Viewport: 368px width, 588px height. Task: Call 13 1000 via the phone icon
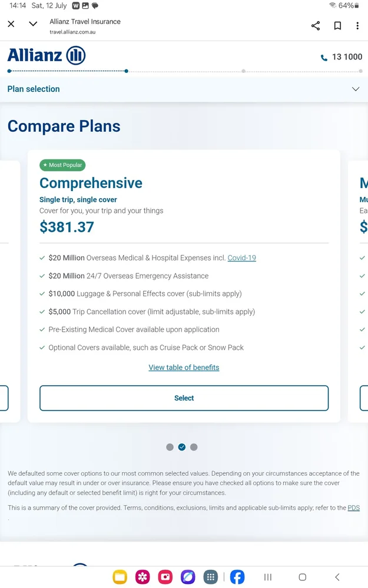(324, 58)
